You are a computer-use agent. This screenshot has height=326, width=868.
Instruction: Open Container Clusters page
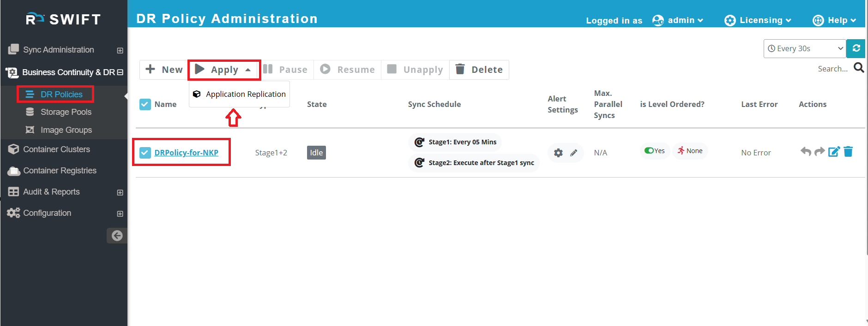coord(56,149)
